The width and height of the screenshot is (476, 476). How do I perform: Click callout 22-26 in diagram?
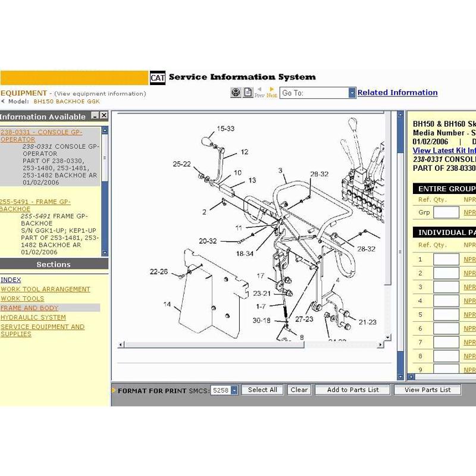pyautogui.click(x=159, y=272)
